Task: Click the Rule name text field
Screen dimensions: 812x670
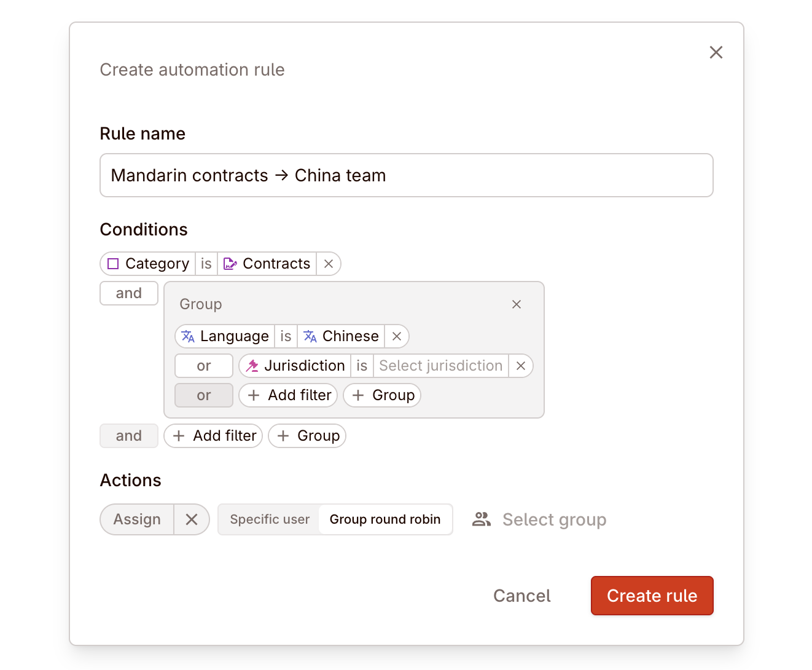Action: pyautogui.click(x=405, y=175)
